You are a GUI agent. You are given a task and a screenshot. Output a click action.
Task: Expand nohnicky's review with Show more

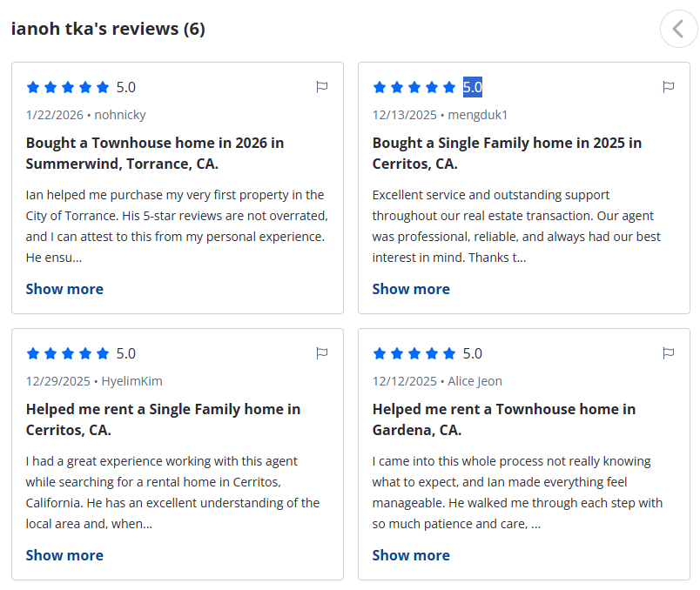(x=64, y=289)
